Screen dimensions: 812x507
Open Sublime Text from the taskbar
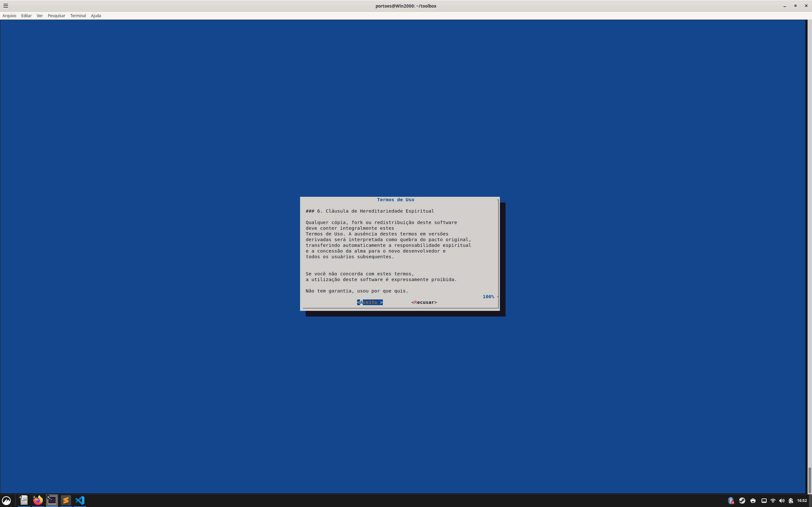click(x=66, y=500)
